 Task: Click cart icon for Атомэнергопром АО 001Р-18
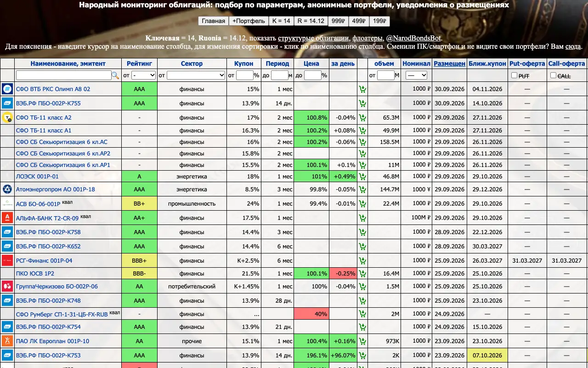(x=362, y=190)
